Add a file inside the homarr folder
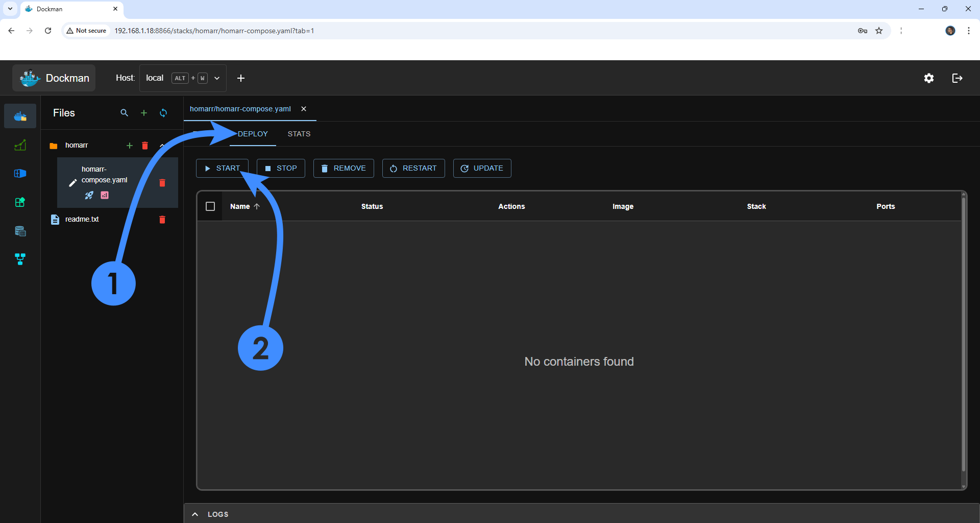The image size is (980, 523). click(x=130, y=146)
